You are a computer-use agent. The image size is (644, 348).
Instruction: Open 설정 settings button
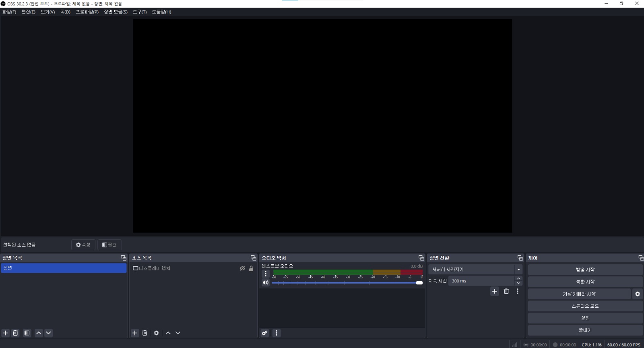coord(585,318)
